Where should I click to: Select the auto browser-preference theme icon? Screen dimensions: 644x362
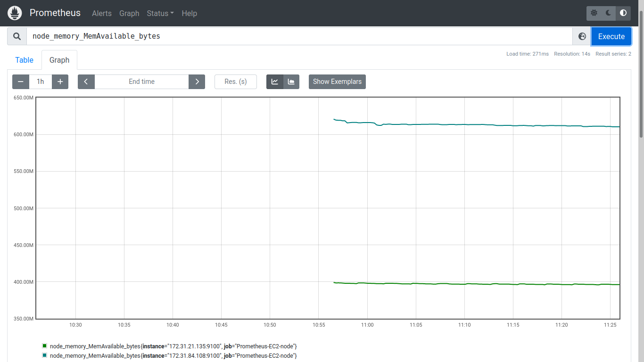pos(623,13)
